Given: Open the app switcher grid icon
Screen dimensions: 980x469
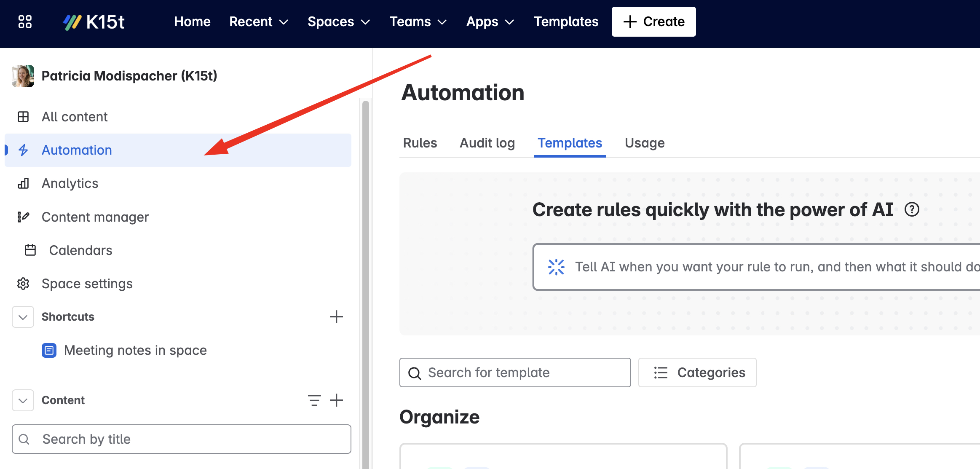Looking at the screenshot, I should (25, 21).
